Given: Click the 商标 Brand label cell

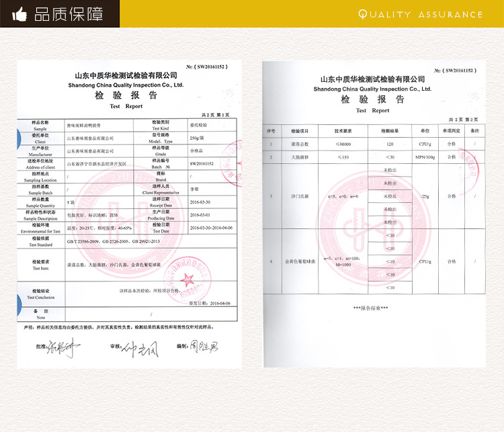Looking at the screenshot, I should click(x=161, y=177).
